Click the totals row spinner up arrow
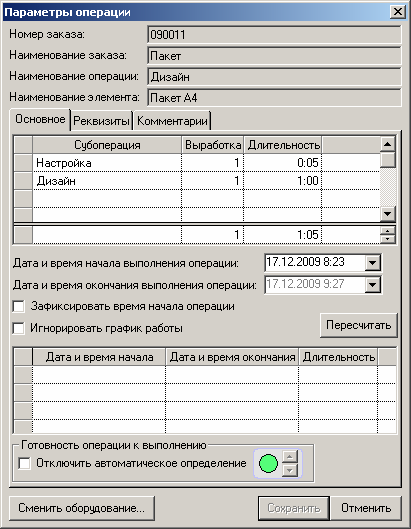The image size is (411, 529). tap(388, 231)
